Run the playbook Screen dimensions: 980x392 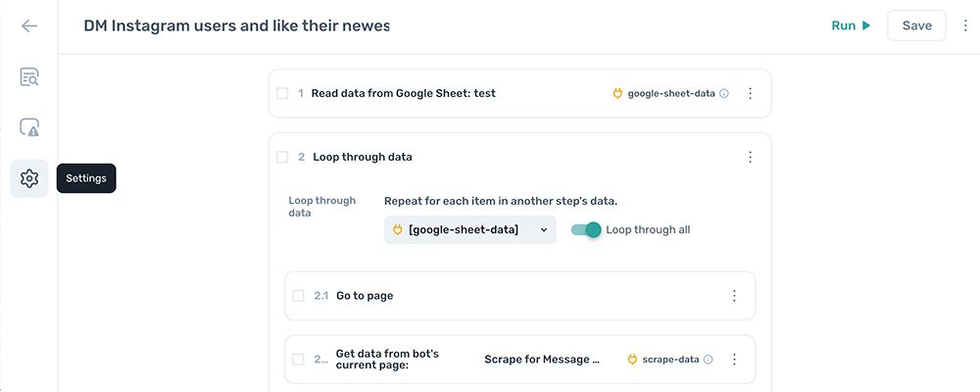(x=851, y=25)
